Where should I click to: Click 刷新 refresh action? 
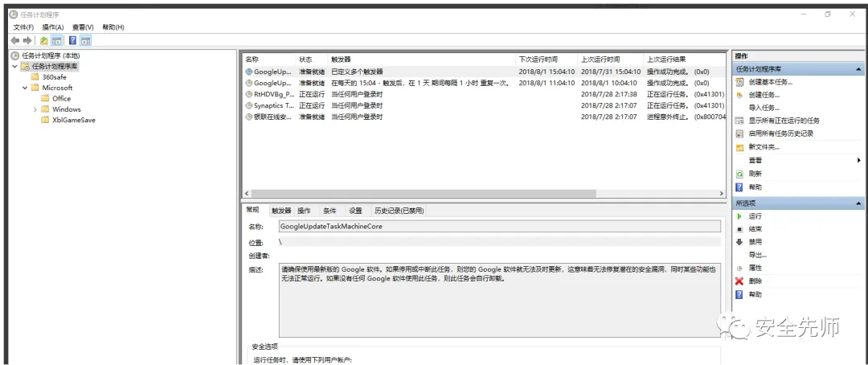point(755,174)
